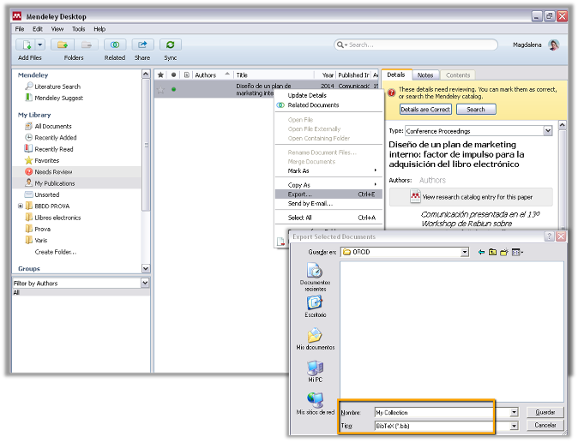Open the view menu icon in dialog
This screenshot has width=578, height=442.
point(517,252)
